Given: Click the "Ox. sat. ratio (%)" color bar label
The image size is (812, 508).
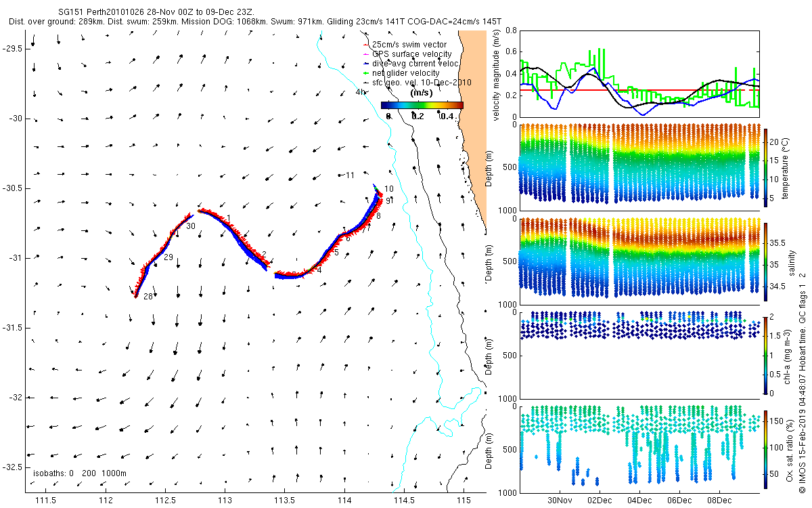Looking at the screenshot, I should click(x=790, y=449).
